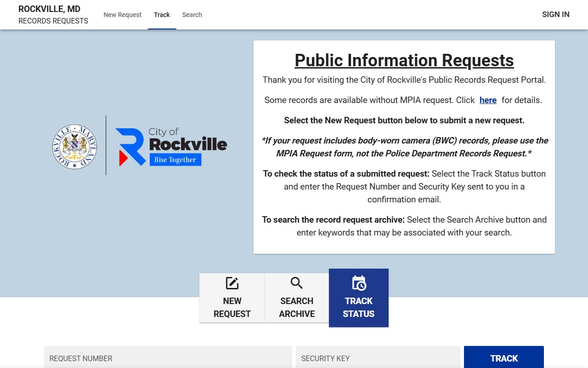Click the SIGN IN link
This screenshot has width=588, height=368.
pos(556,14)
